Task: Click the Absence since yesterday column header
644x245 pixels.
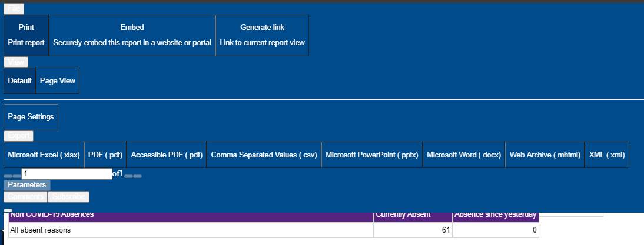Action: tap(496, 217)
